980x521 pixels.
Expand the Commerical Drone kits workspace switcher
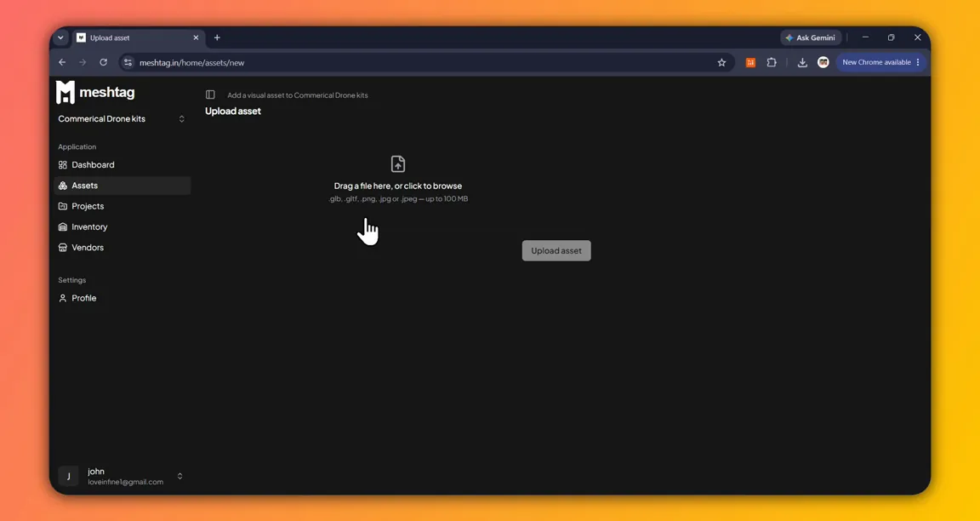point(122,119)
